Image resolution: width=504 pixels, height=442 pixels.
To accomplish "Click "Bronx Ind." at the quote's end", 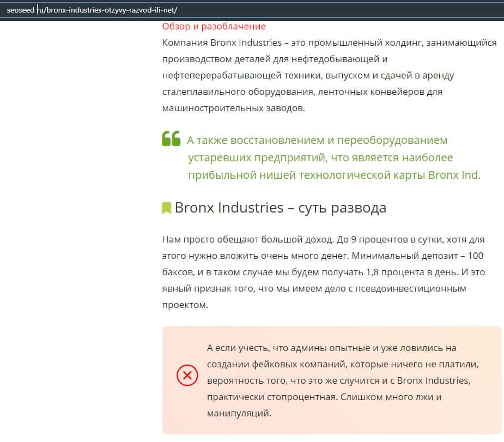I will pyautogui.click(x=454, y=175).
